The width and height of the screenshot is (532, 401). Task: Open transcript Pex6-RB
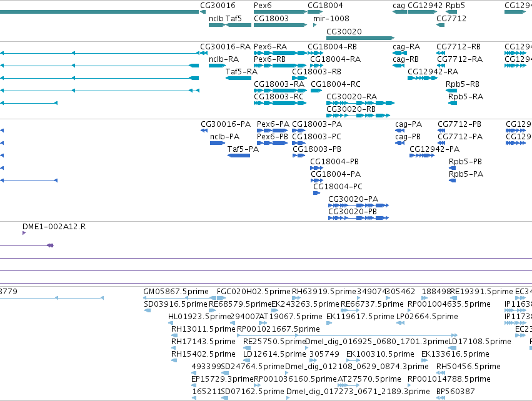(269, 59)
